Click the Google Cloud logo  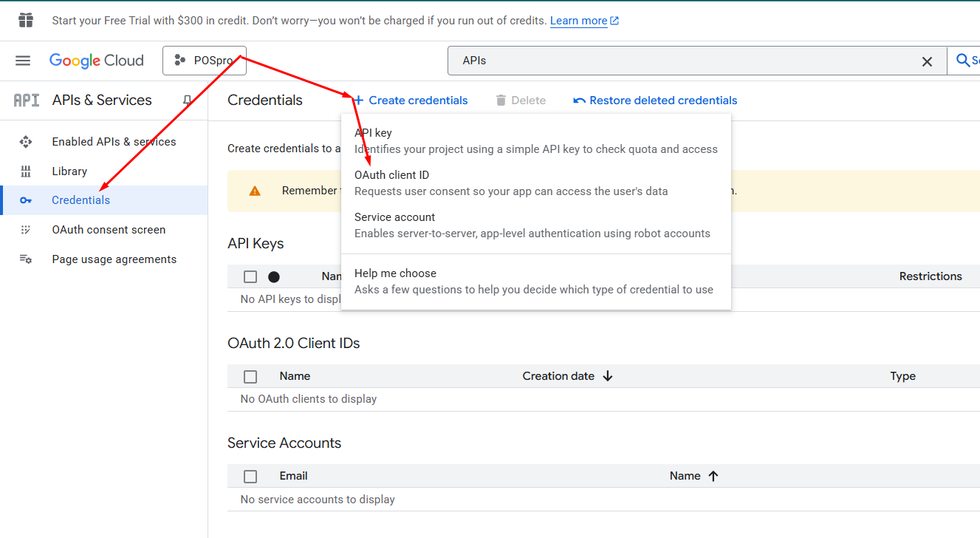[96, 61]
